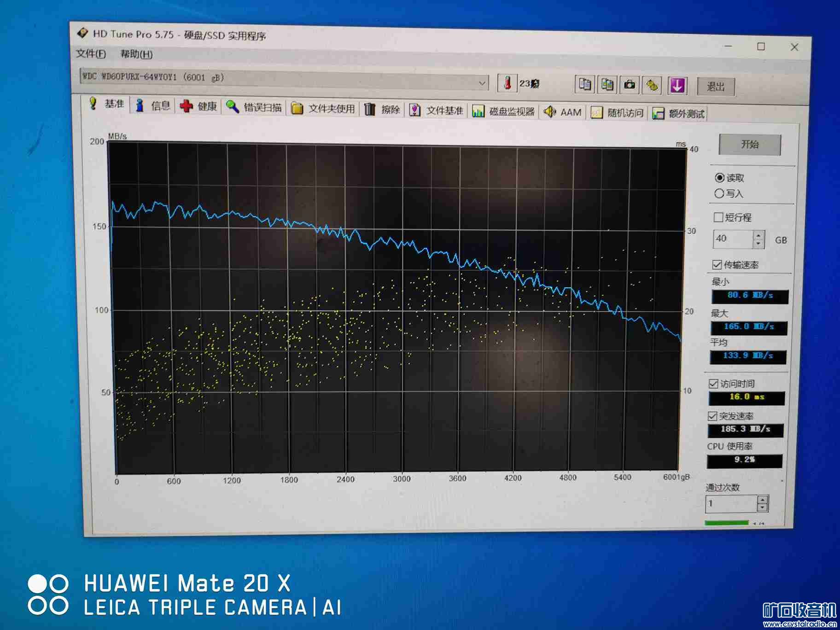Click the Extra Tests tab icon
The height and width of the screenshot is (630, 840).
coord(658,114)
